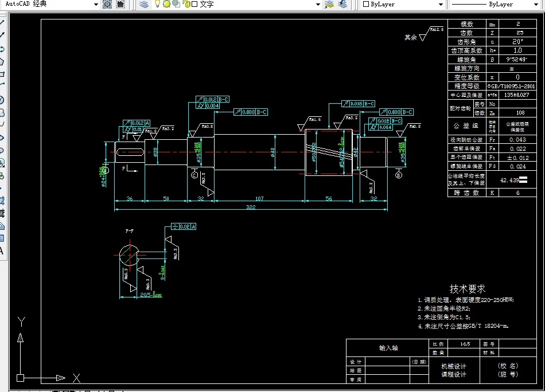
Task: Click the 42.439 common normal length value
Action: (509, 180)
